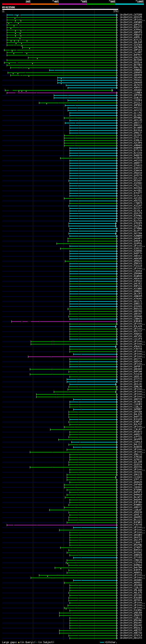Viewport: 146px width, 644px height.
Task: Select hit label UniRef100_C7QRC5
Action: click(x=131, y=203)
